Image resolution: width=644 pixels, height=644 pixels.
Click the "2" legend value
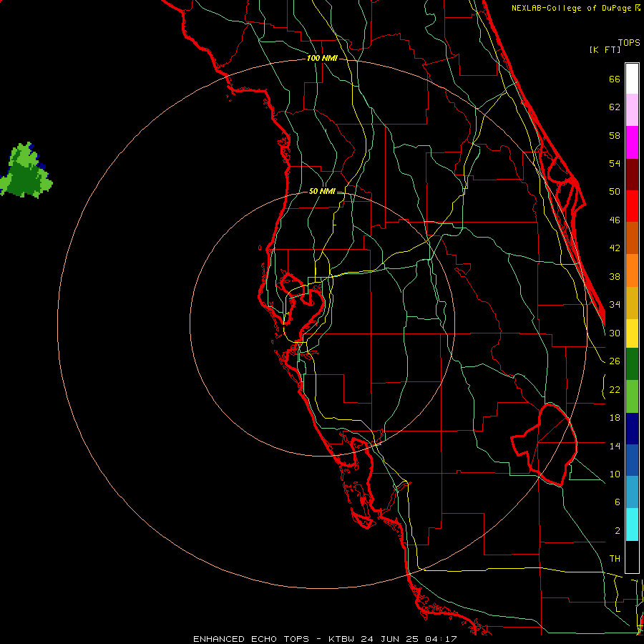click(x=617, y=531)
